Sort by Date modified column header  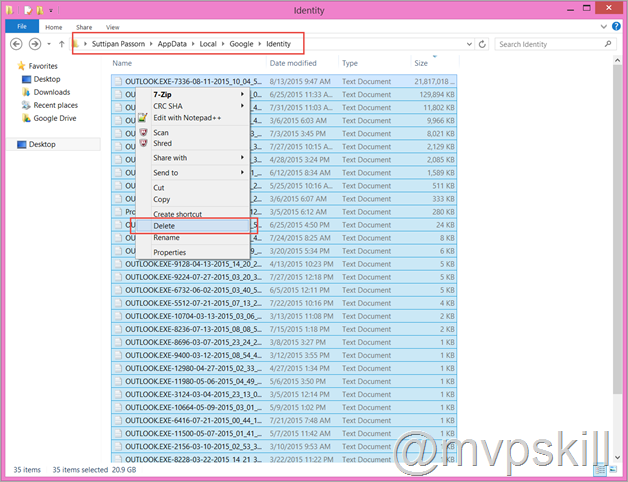(x=293, y=63)
